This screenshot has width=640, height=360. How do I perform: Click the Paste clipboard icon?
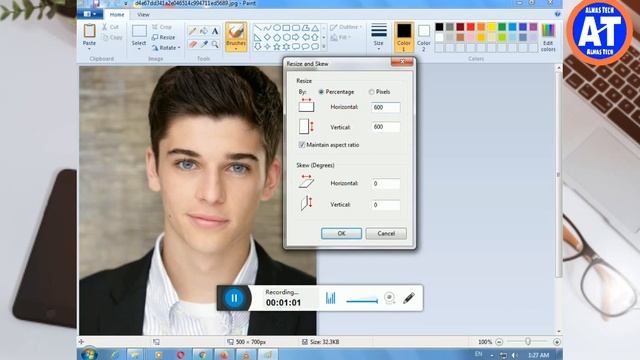coord(89,31)
